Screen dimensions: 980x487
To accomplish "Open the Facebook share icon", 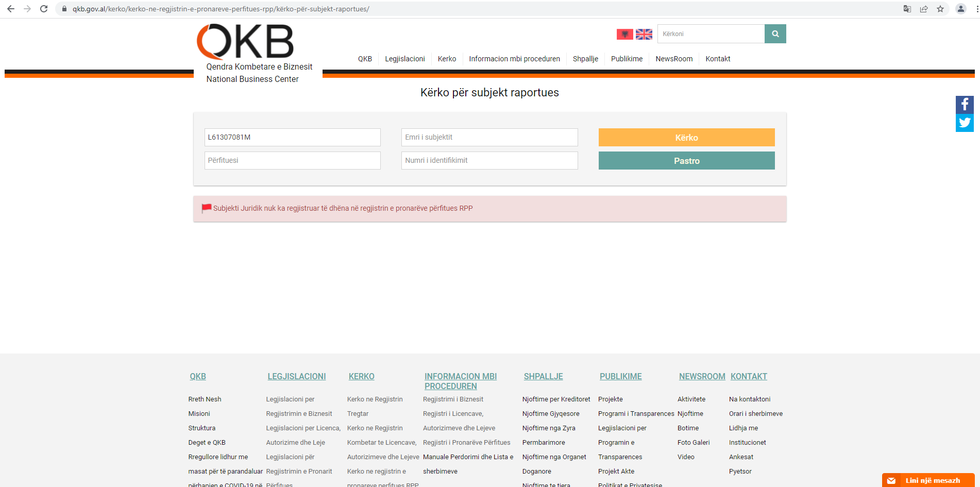I will [x=965, y=105].
